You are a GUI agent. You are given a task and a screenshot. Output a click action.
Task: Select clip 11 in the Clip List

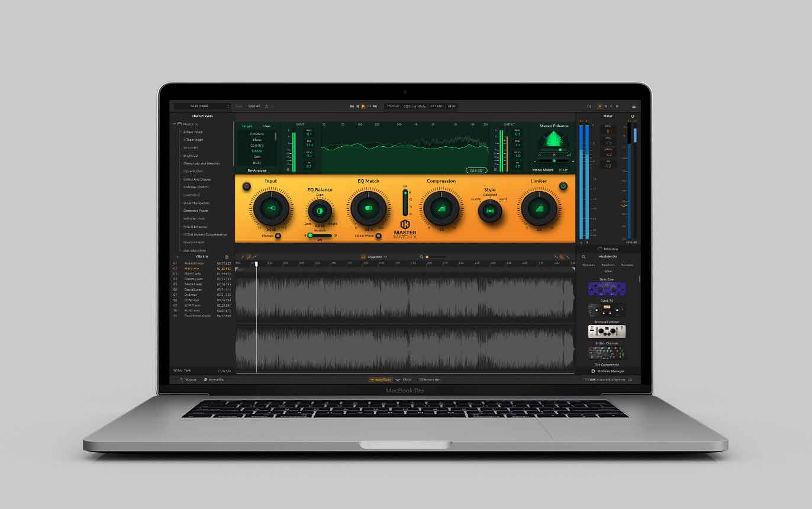pyautogui.click(x=202, y=315)
